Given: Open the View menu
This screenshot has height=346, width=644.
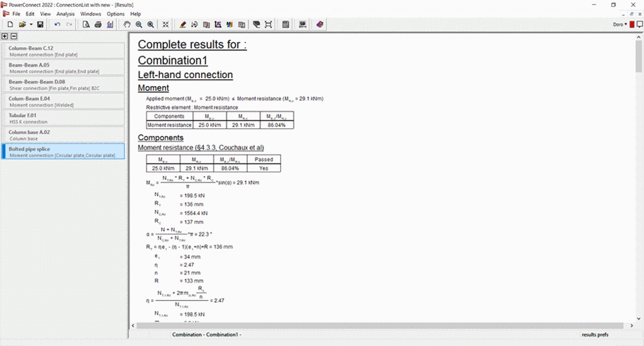Looking at the screenshot, I should (45, 14).
